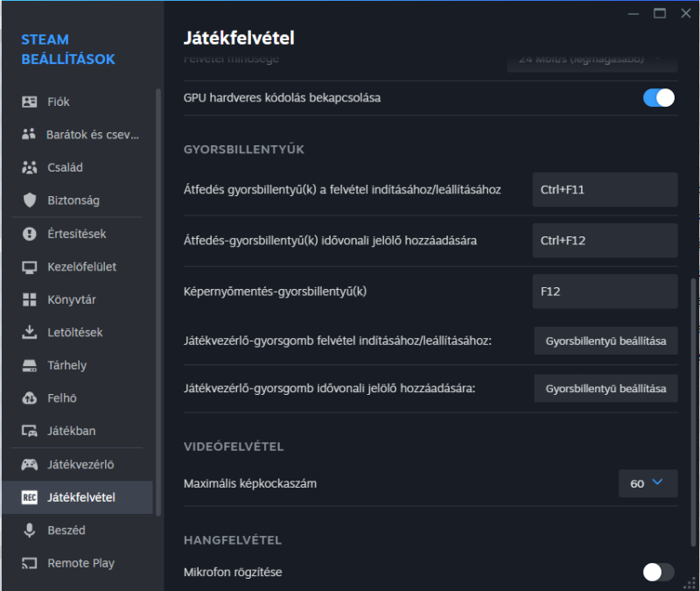Set controller shortcut for idővonali jelölő hozzáadására
Image resolution: width=700 pixels, height=591 pixels.
click(605, 389)
